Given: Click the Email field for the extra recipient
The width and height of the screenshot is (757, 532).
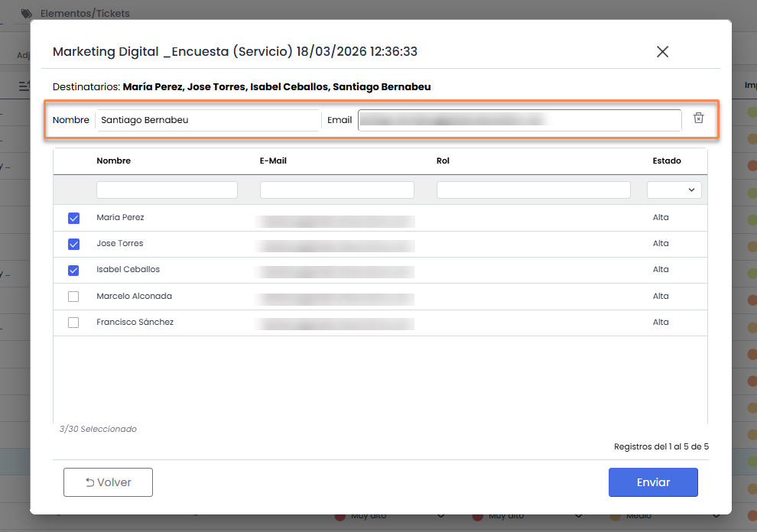Looking at the screenshot, I should point(519,120).
